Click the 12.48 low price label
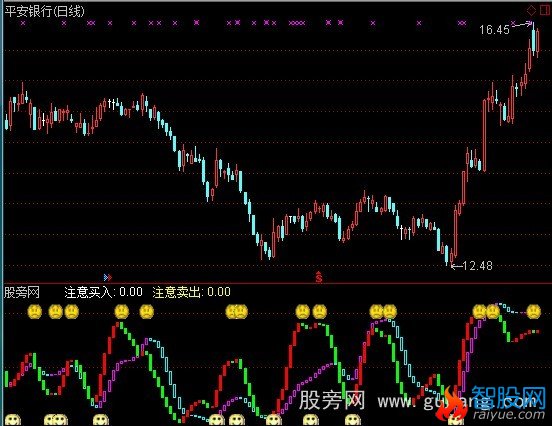 [477, 266]
